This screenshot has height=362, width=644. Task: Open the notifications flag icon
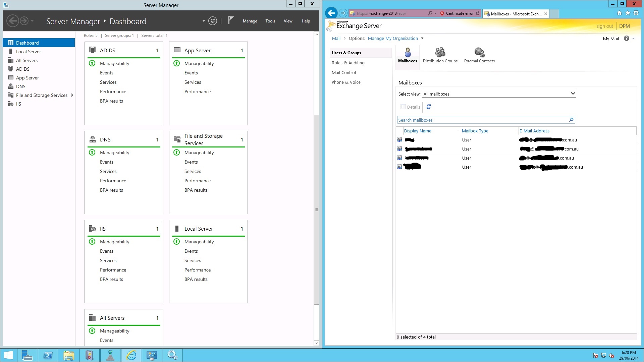click(x=230, y=20)
